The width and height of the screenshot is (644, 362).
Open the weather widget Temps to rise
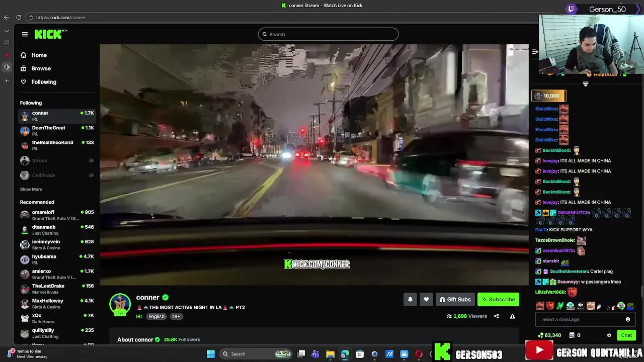28,354
